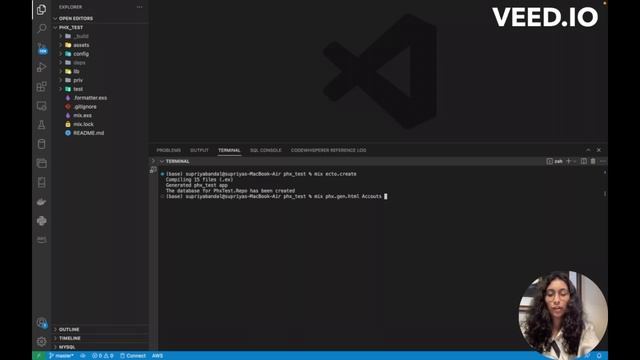Kill terminal with trash icon
The height and width of the screenshot is (360, 640).
click(593, 161)
